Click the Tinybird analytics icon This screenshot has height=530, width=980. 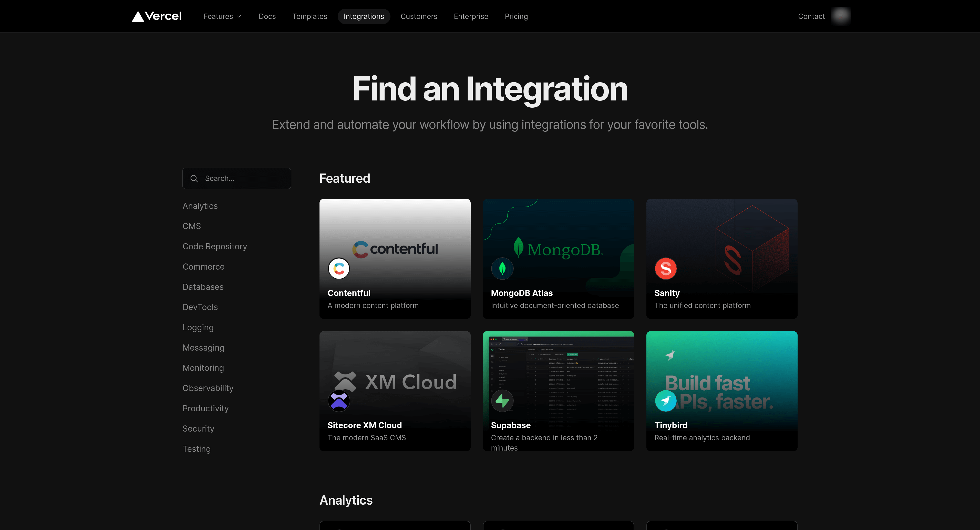[x=666, y=401]
